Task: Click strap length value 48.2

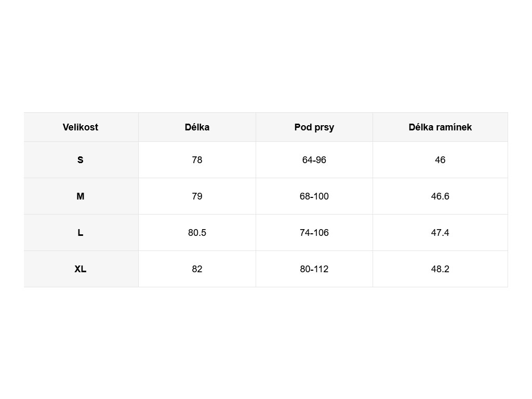Action: 440,269
